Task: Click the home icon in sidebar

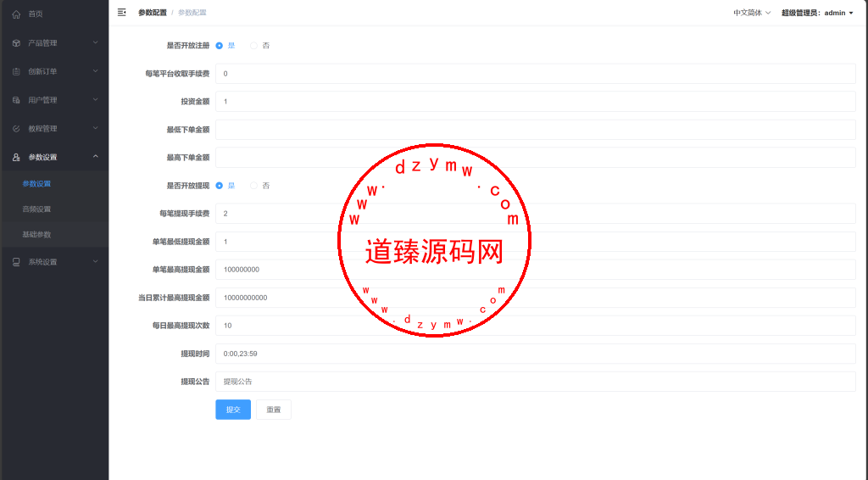Action: point(16,14)
